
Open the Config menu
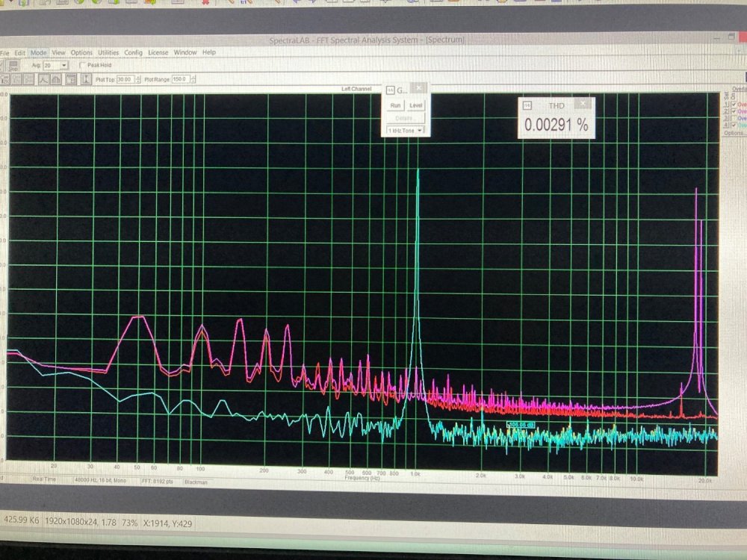134,53
